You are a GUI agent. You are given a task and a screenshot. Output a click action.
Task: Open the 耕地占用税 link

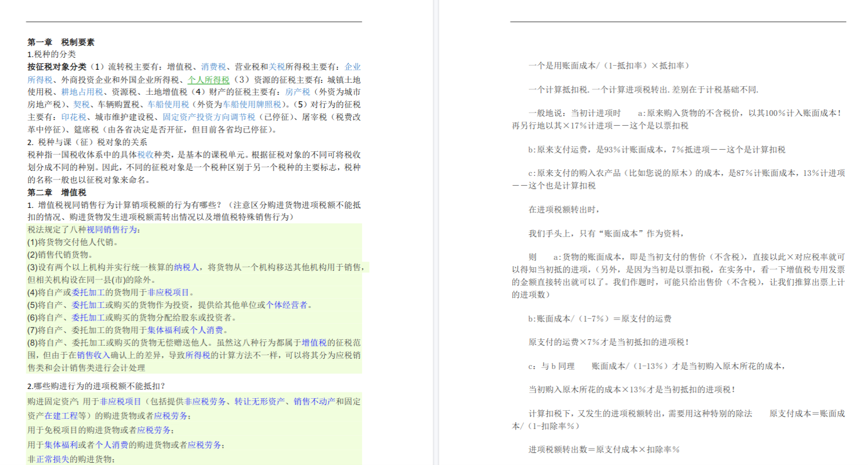pyautogui.click(x=82, y=92)
